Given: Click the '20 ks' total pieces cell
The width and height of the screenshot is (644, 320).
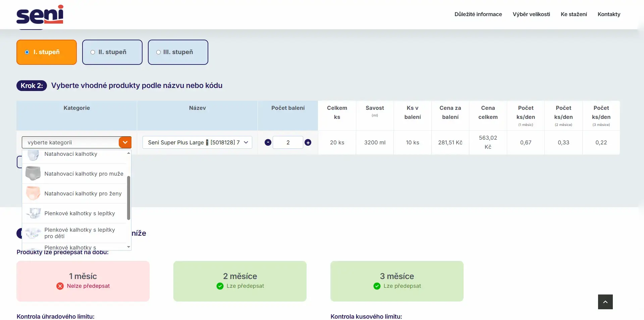Looking at the screenshot, I should click(x=337, y=142).
